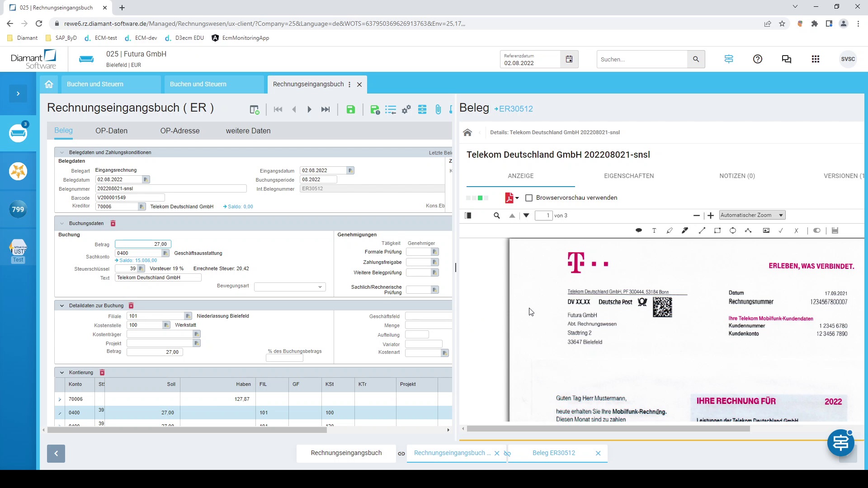Select the image stamp annotation tool
Image resolution: width=868 pixels, height=488 pixels.
766,230
